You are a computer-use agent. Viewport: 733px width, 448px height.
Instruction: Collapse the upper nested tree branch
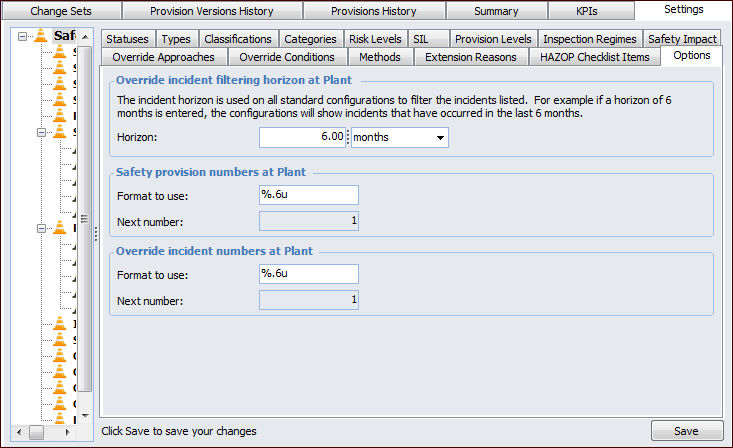(41, 132)
